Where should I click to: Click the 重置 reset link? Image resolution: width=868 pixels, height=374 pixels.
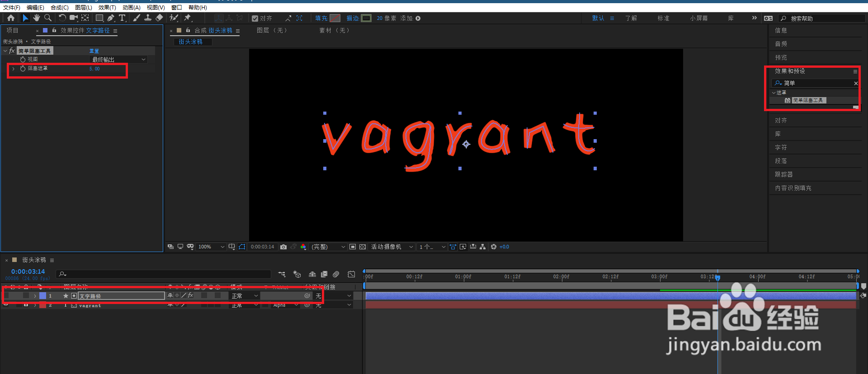94,51
